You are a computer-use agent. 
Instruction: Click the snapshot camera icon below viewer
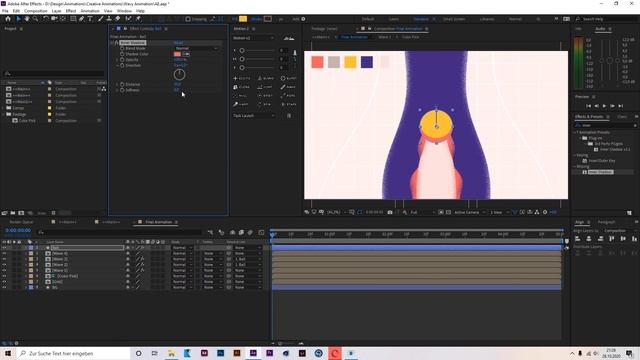[x=390, y=212]
